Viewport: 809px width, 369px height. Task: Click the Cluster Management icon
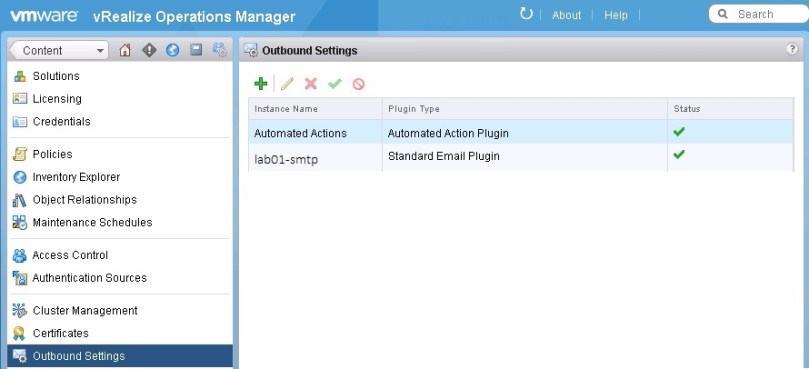click(20, 311)
